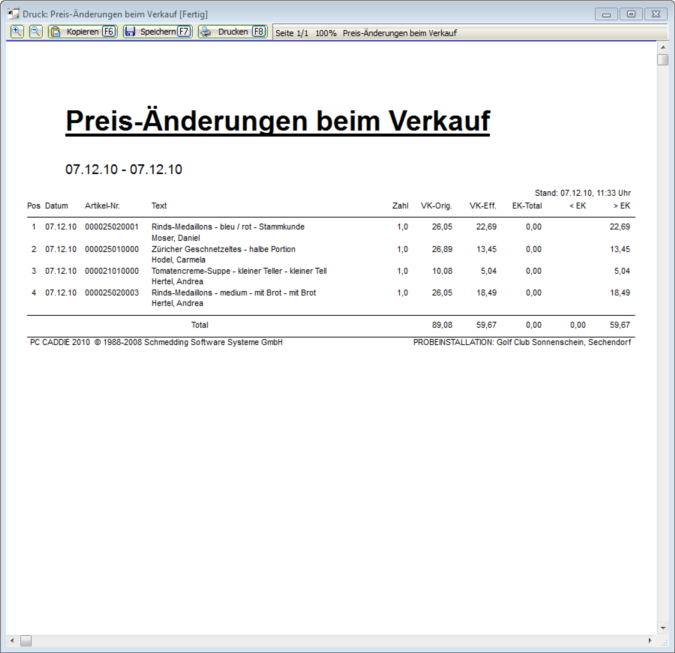Click the horizontal scrollbar thumb
The image size is (675, 653).
point(26,641)
